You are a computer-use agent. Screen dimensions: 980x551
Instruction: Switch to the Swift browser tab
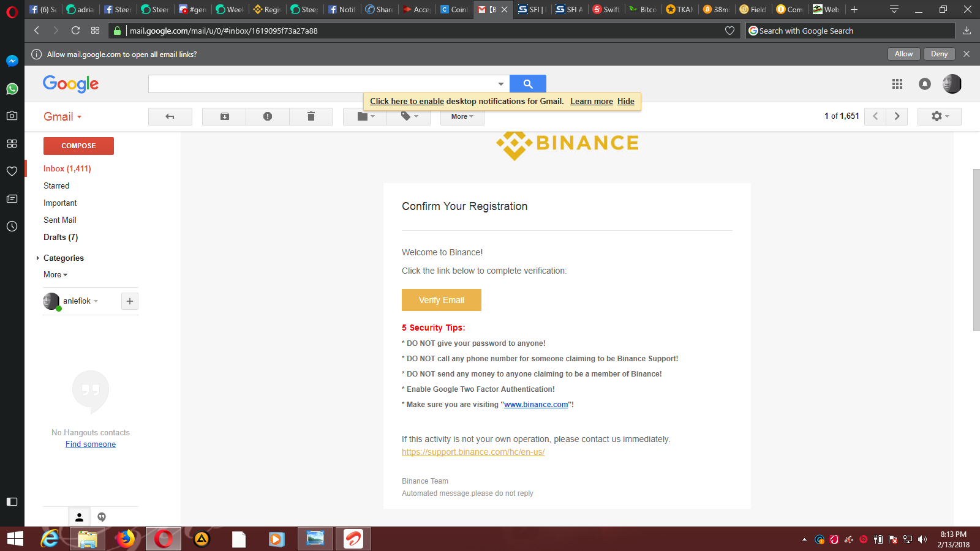(x=606, y=9)
